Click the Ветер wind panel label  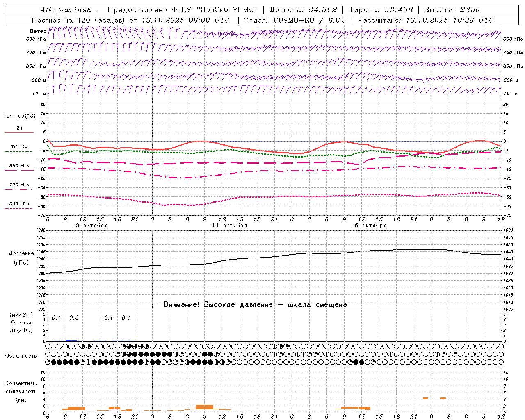(38, 31)
